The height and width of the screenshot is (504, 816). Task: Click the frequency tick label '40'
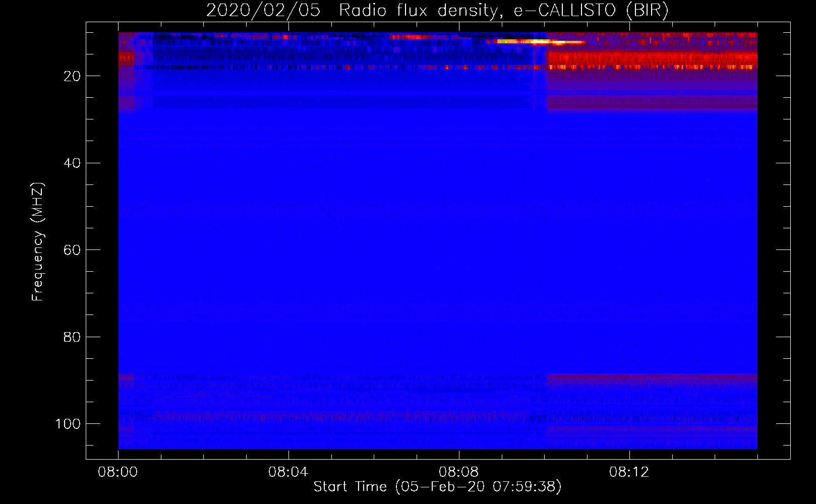pos(72,163)
